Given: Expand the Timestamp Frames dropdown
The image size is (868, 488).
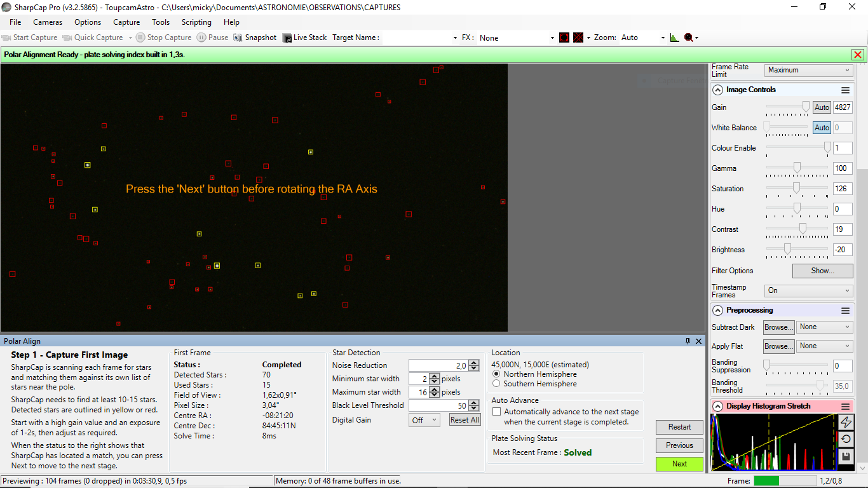Looking at the screenshot, I should (x=808, y=290).
